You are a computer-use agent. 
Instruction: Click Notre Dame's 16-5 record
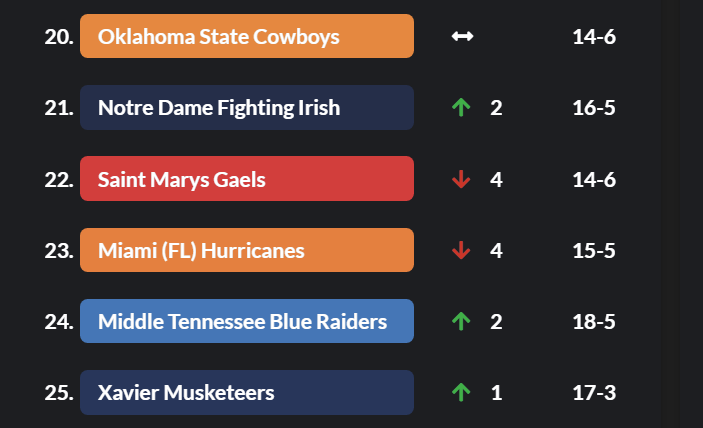(x=594, y=108)
